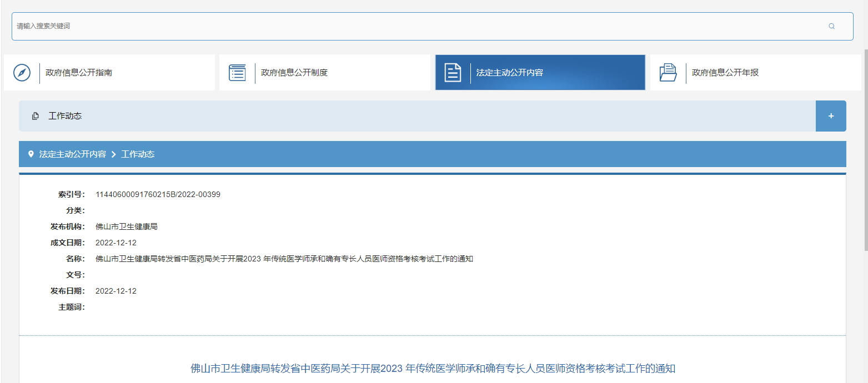Select the 法定主动公开内容 tab label
Screen dimensions: 868x383
(x=509, y=73)
